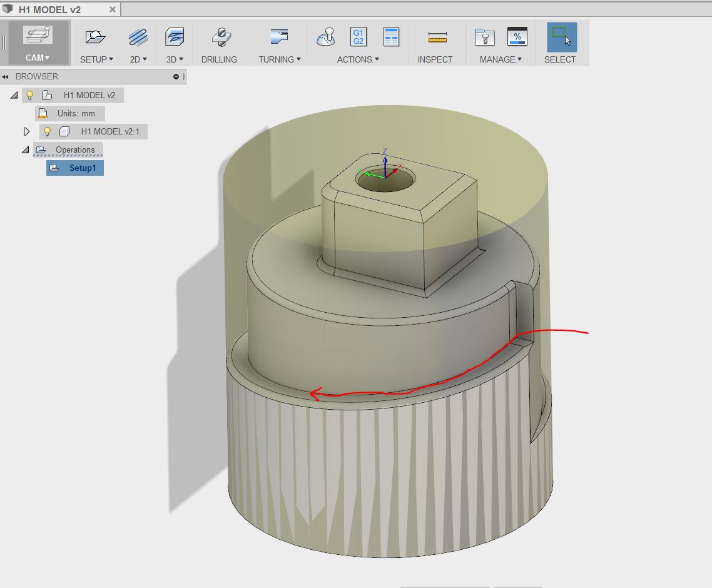This screenshot has height=588, width=712.
Task: Open the setup sheet icon
Action: [x=392, y=38]
